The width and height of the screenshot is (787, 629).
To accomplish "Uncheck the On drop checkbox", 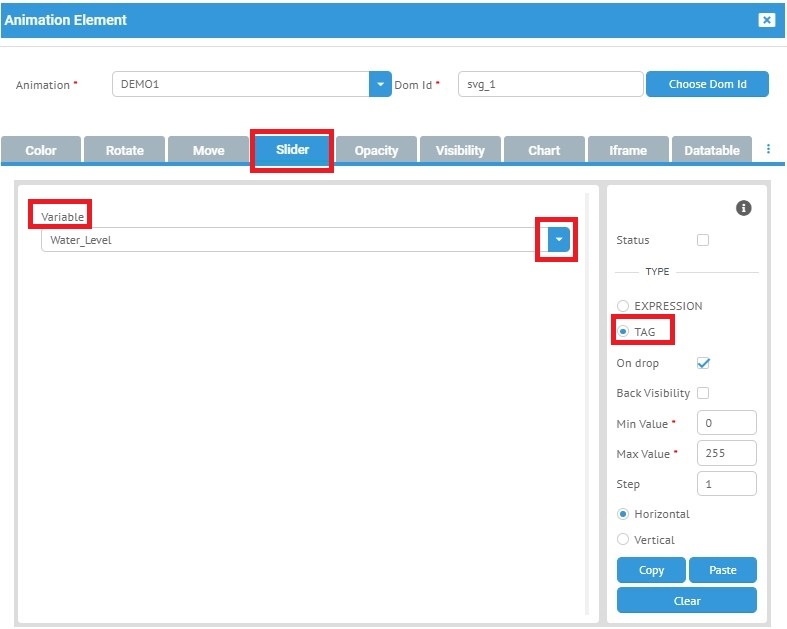I will point(703,363).
